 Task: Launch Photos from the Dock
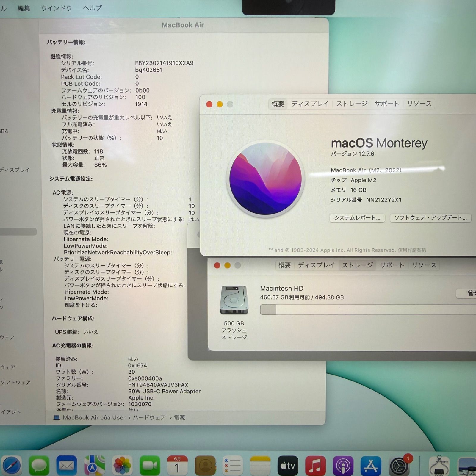tap(122, 465)
